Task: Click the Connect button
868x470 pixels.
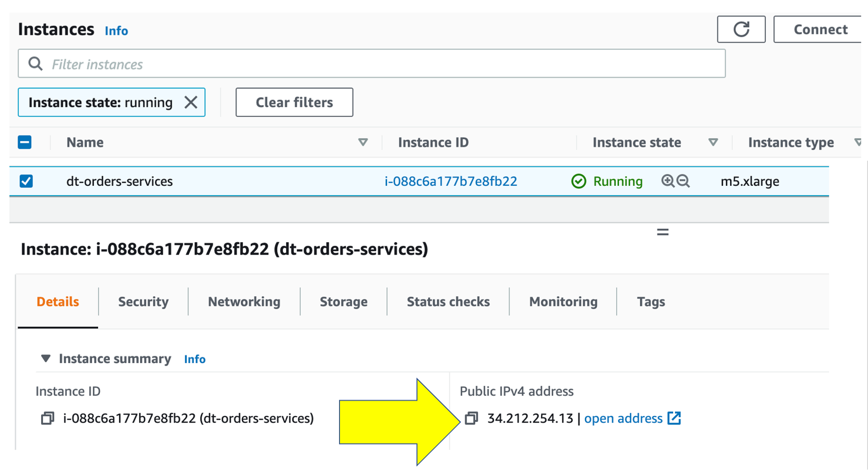Action: point(820,29)
